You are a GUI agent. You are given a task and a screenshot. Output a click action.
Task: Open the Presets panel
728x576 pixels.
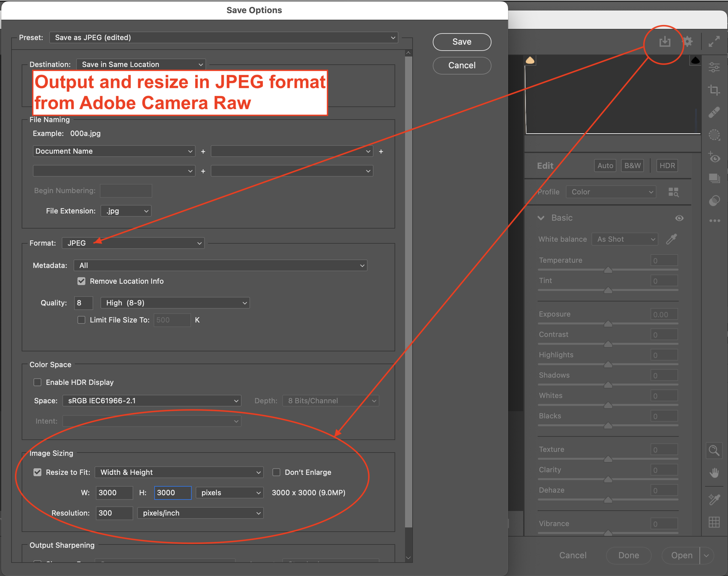[715, 178]
